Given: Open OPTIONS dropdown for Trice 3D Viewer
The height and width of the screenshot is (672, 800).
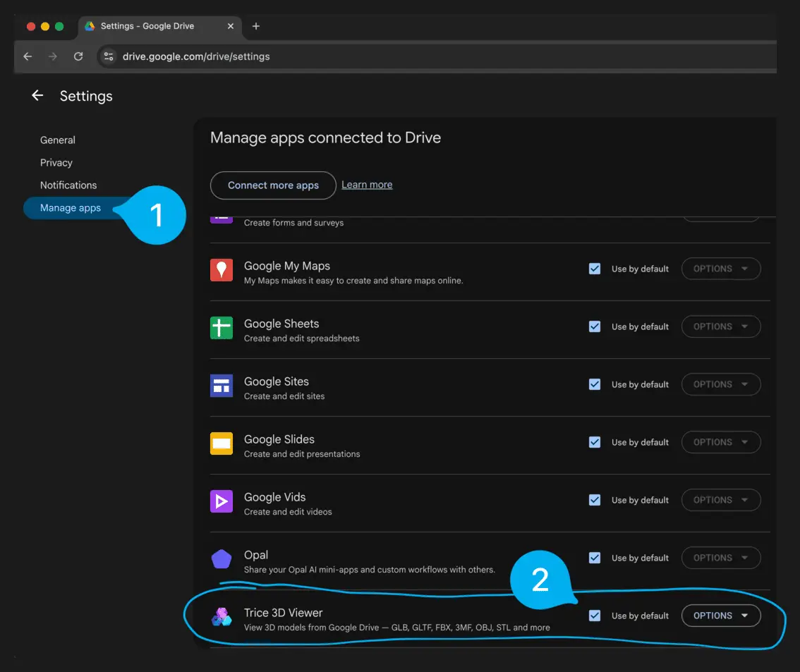Looking at the screenshot, I should [x=721, y=616].
